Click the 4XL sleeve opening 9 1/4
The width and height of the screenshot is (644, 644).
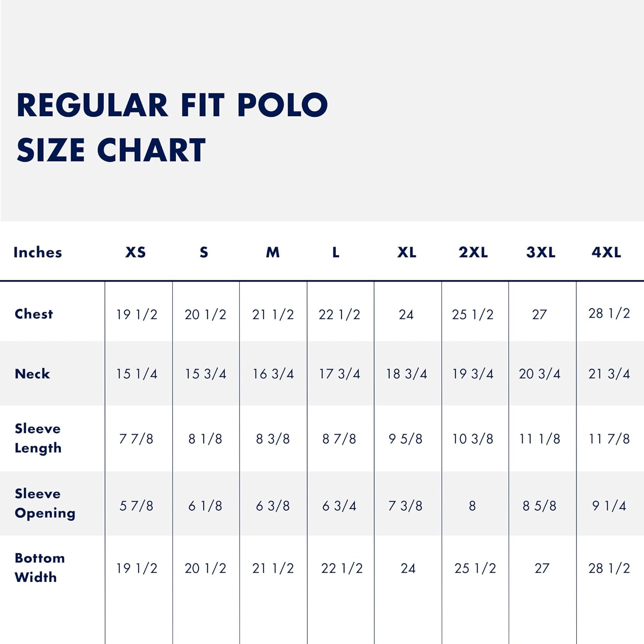click(609, 506)
